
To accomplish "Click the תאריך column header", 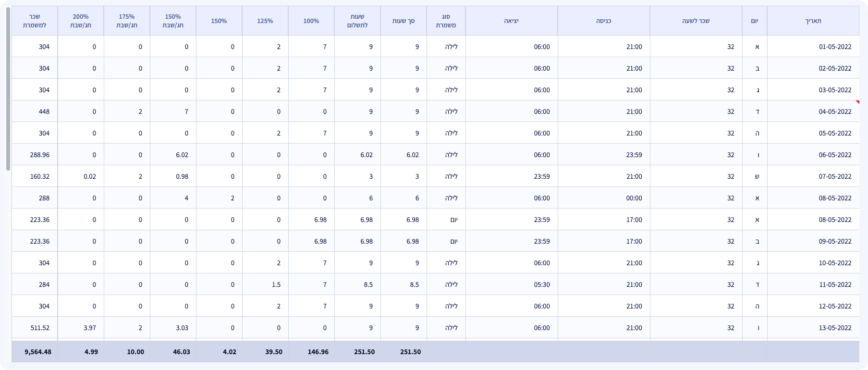I will point(813,21).
